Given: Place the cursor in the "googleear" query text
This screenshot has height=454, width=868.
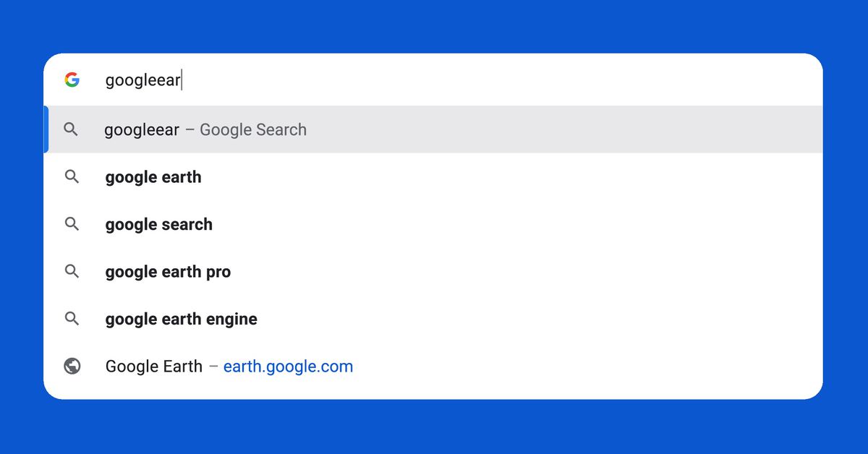Looking at the screenshot, I should click(x=142, y=80).
